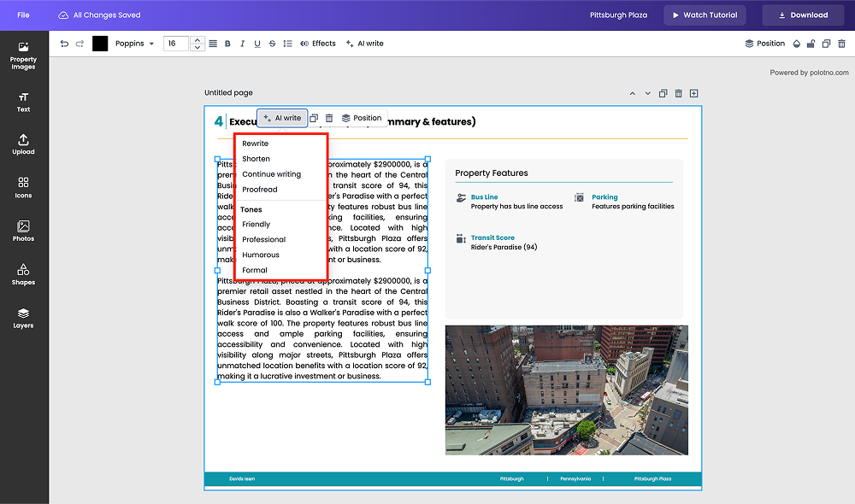Screen dimensions: 855x504
Task: Open the File menu
Action: tap(23, 15)
